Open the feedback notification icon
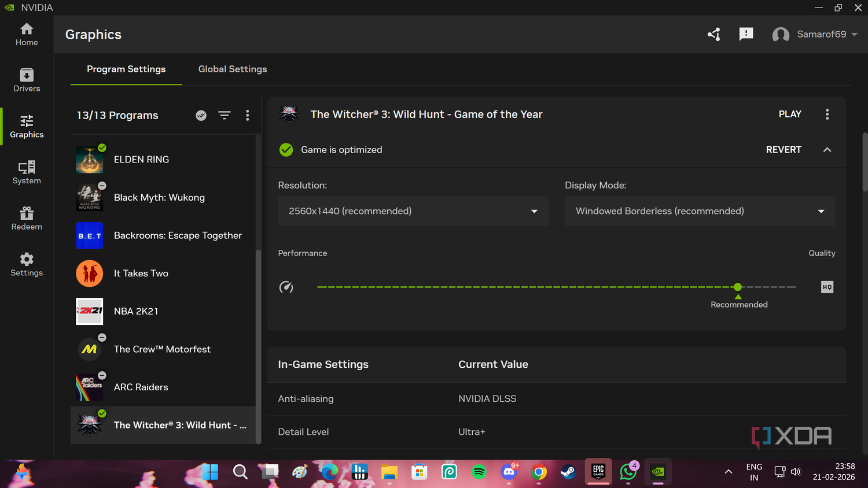868x488 pixels. pyautogui.click(x=746, y=34)
